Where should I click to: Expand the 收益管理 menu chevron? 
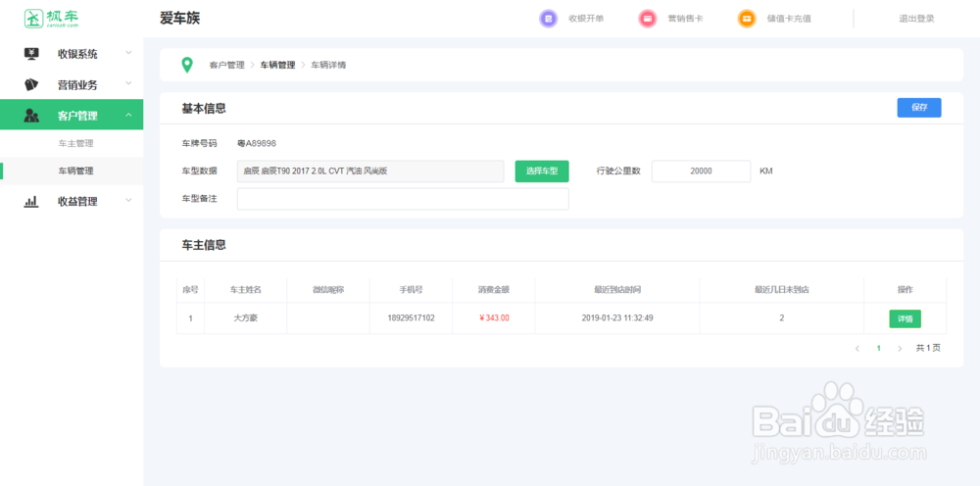pos(128,201)
